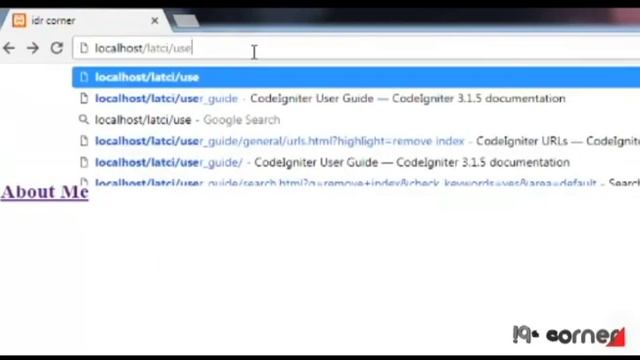The width and height of the screenshot is (640, 360).
Task: Click the page icon beside the urls.html suggestion
Action: pyautogui.click(x=84, y=141)
